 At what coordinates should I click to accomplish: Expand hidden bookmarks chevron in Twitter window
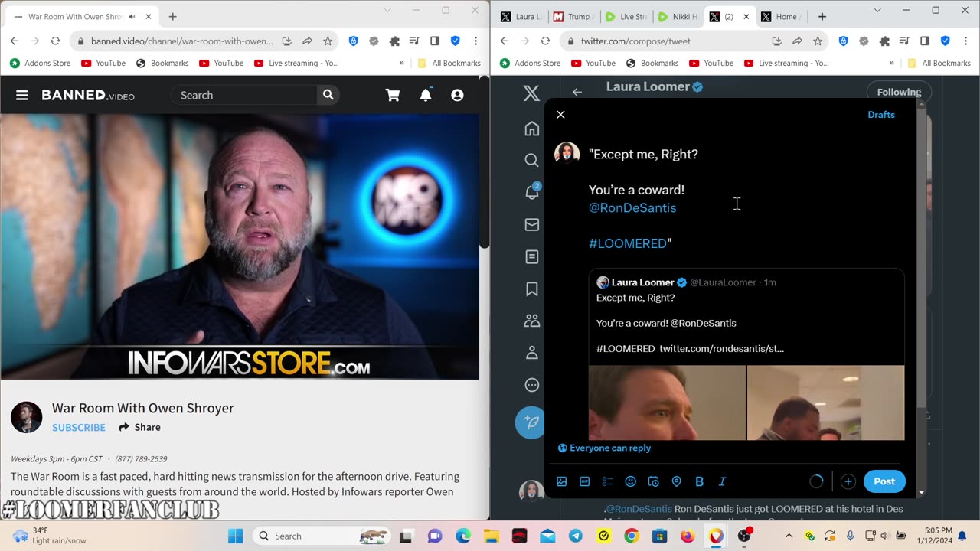(x=891, y=63)
